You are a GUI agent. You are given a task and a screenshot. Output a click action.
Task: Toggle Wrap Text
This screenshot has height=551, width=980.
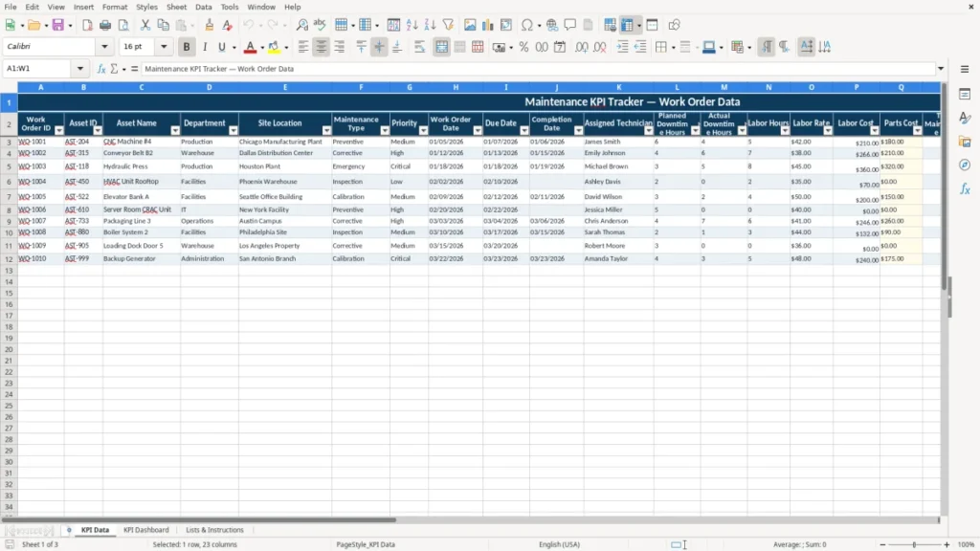tap(419, 47)
